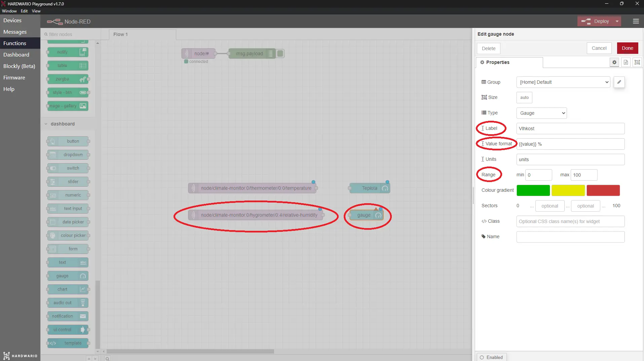Toggle the Enabled state of node
This screenshot has height=361, width=644.
(491, 357)
